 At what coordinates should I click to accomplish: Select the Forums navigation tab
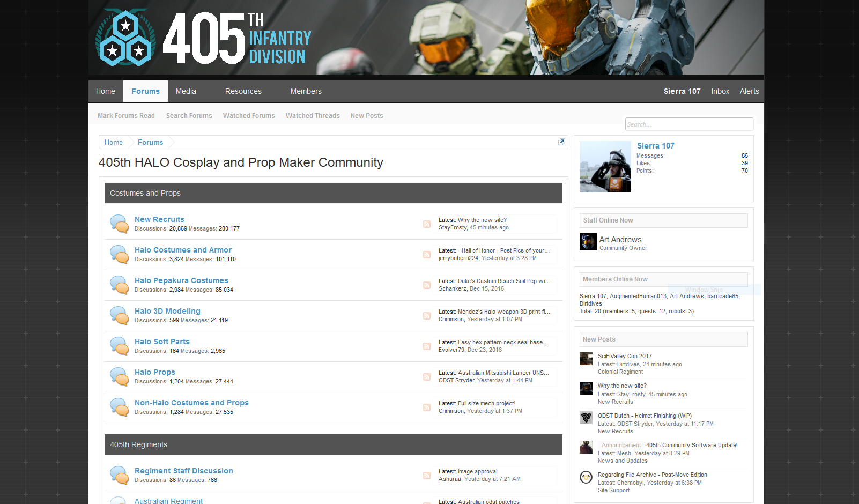pyautogui.click(x=145, y=91)
